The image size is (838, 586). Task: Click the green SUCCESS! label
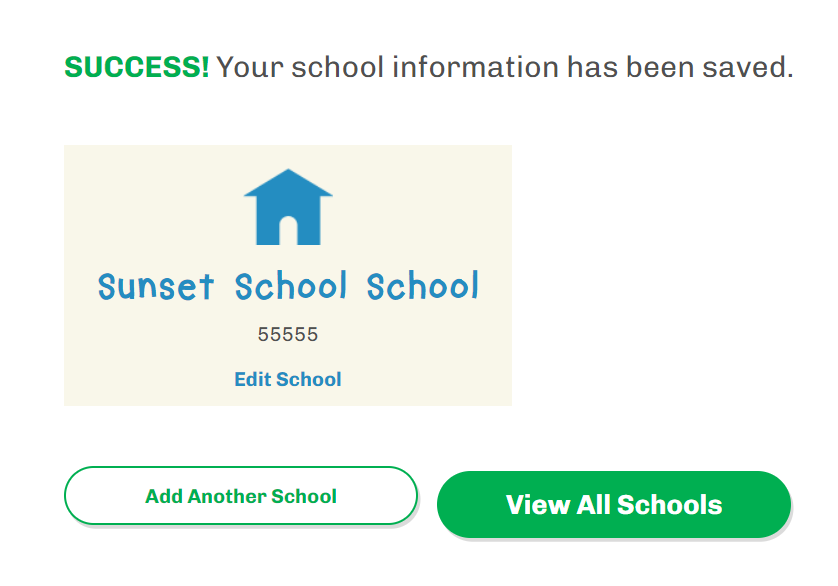(x=137, y=68)
